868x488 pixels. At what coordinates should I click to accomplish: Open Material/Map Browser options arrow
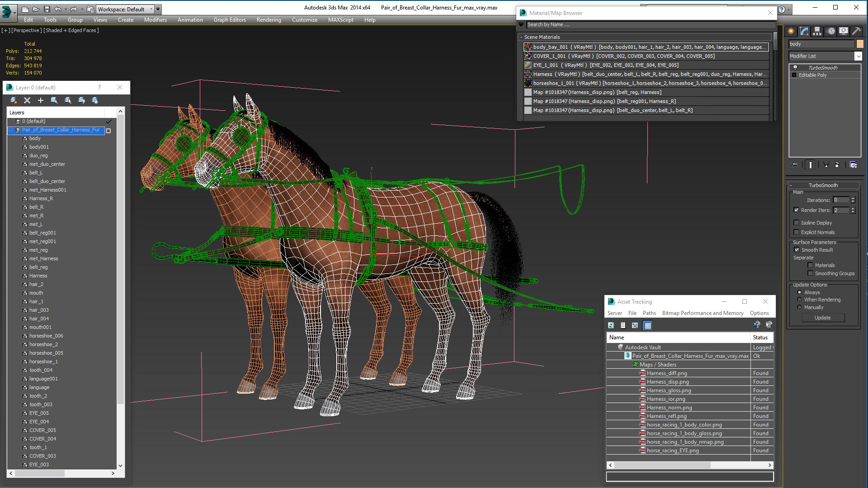[521, 24]
